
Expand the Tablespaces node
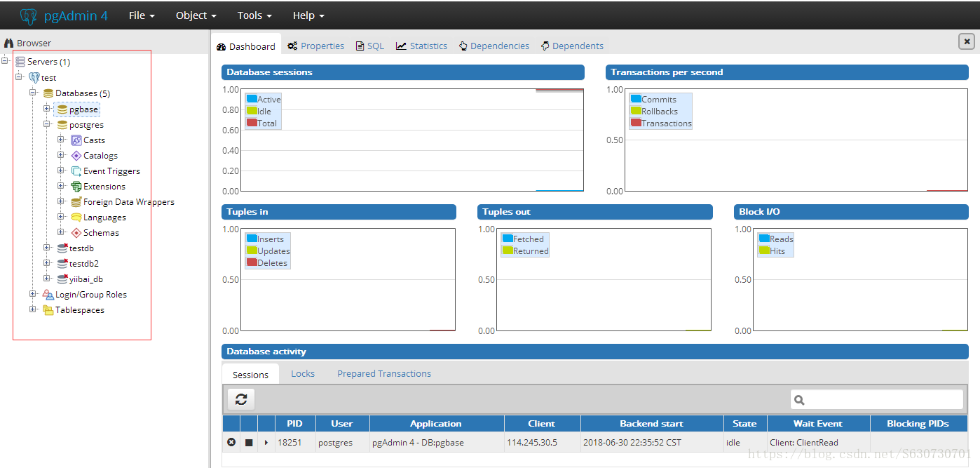pos(33,309)
